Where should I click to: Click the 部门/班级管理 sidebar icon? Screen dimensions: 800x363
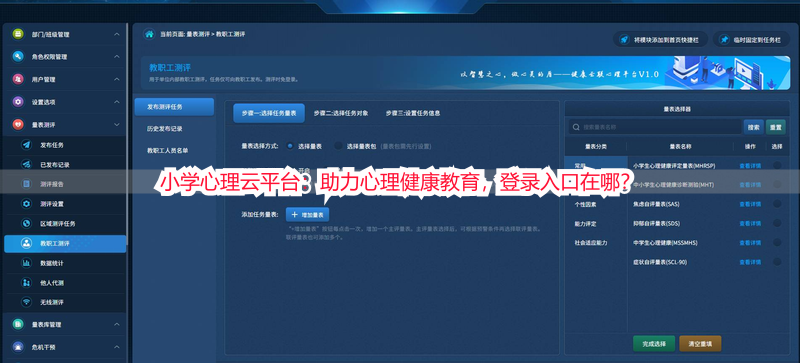pyautogui.click(x=18, y=34)
